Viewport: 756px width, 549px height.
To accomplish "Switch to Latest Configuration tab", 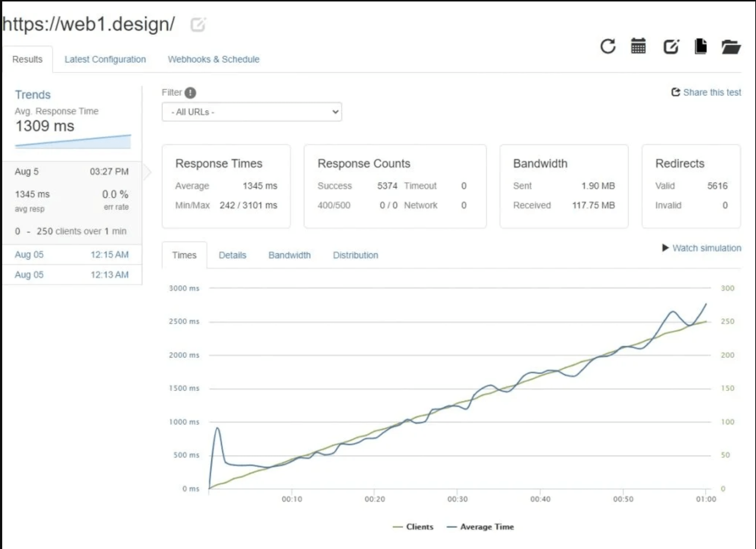I will (x=105, y=59).
